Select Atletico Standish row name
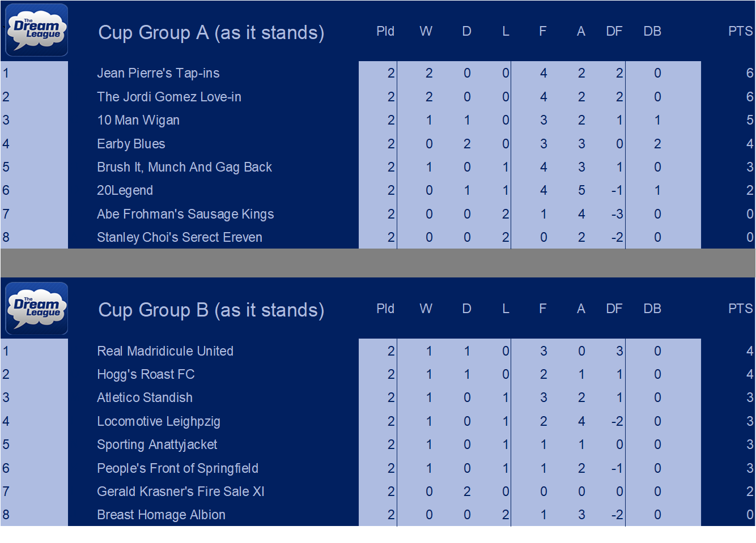The image size is (756, 543). [145, 397]
